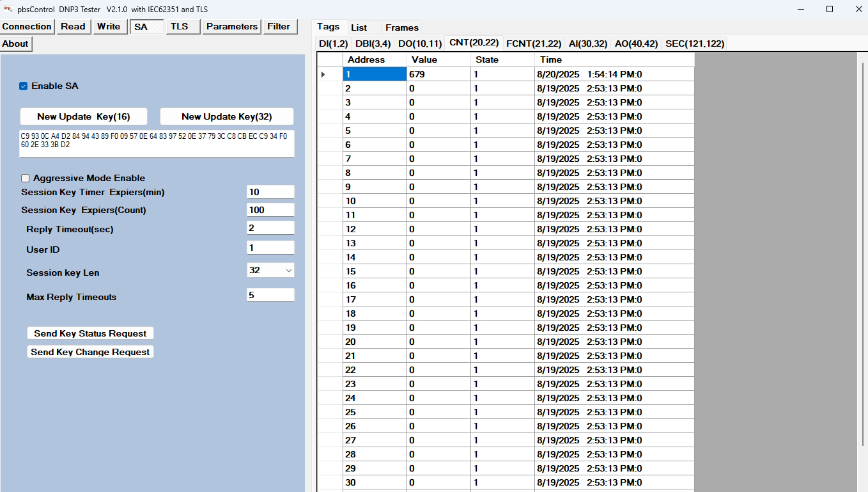Toggle Aggressive Mode Enable
Viewport: 868px width, 492px height.
25,178
